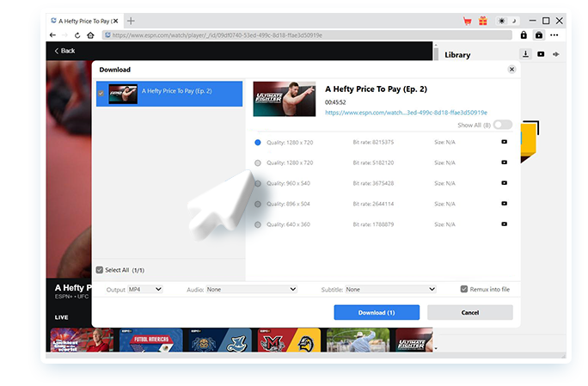Click the Download (1) button
The width and height of the screenshot is (588, 386).
coord(377,312)
